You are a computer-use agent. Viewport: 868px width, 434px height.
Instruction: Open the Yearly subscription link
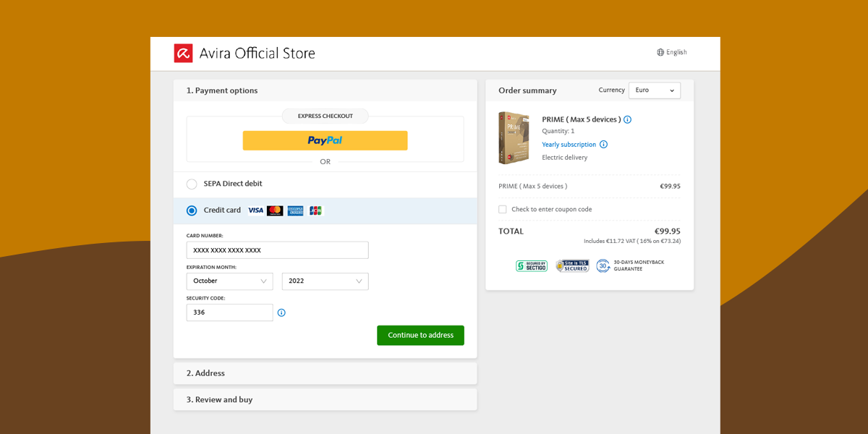point(569,144)
